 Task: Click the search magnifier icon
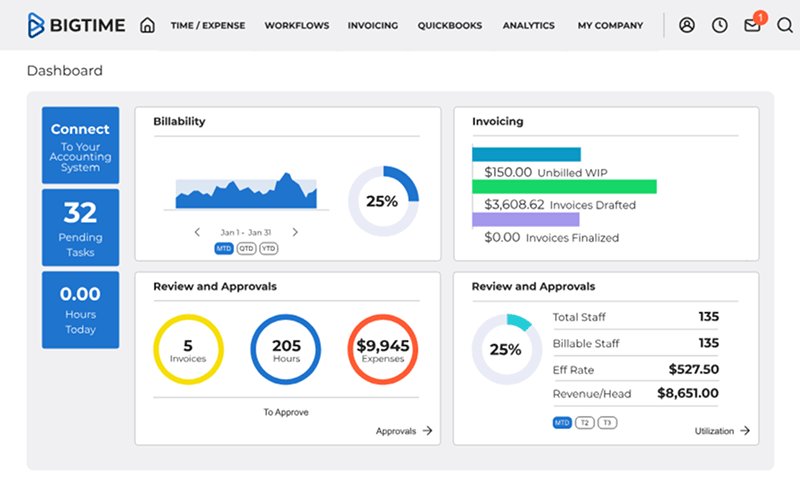coord(784,25)
